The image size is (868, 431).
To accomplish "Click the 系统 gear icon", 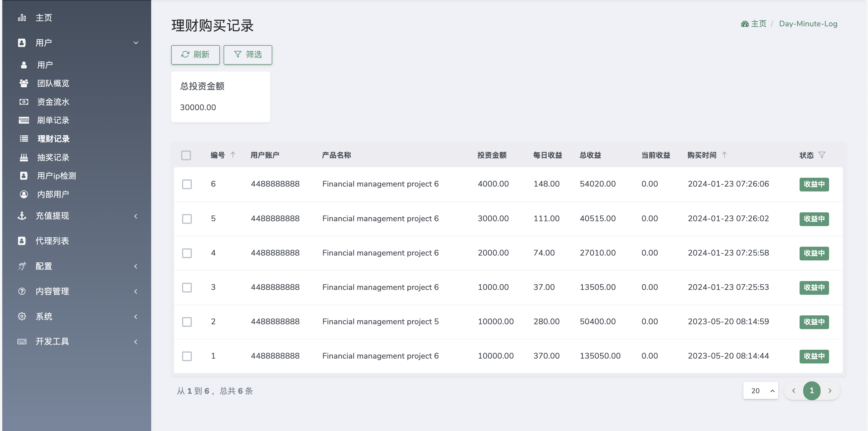I will [x=22, y=316].
